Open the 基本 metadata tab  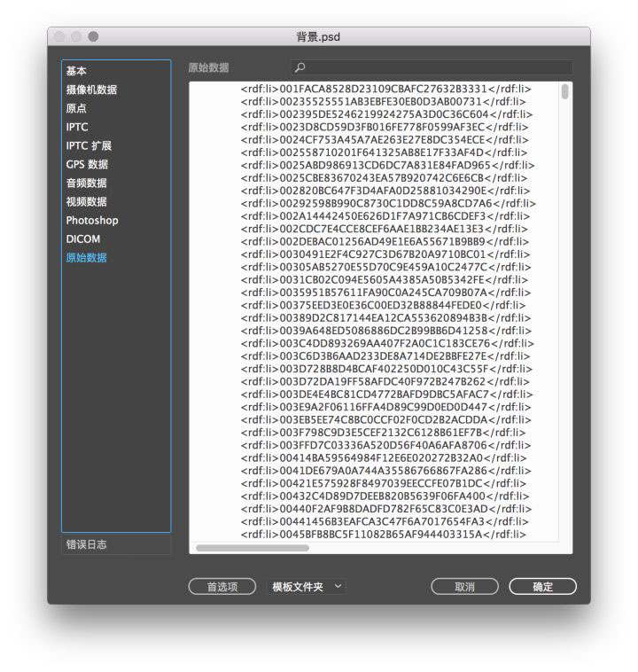76,71
